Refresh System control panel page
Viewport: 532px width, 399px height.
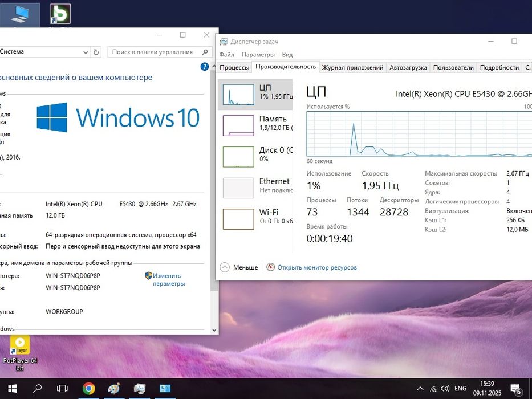coord(96,52)
